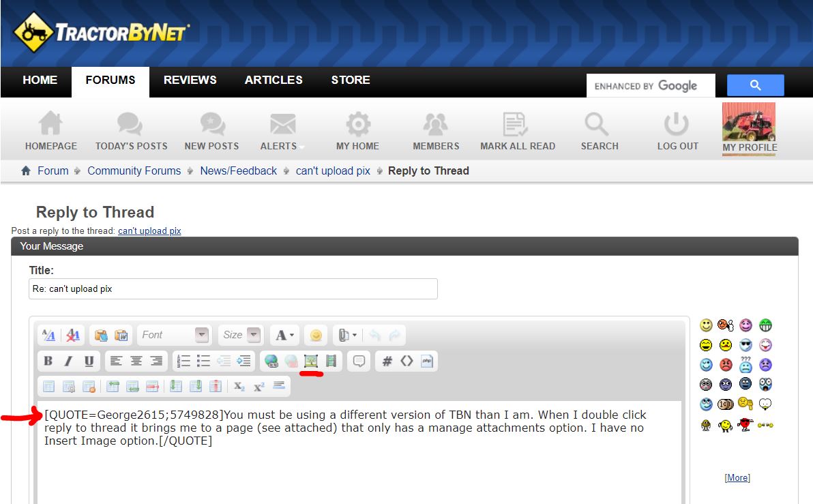Click MARK ALL READ
This screenshot has height=504, width=813.
click(x=518, y=131)
